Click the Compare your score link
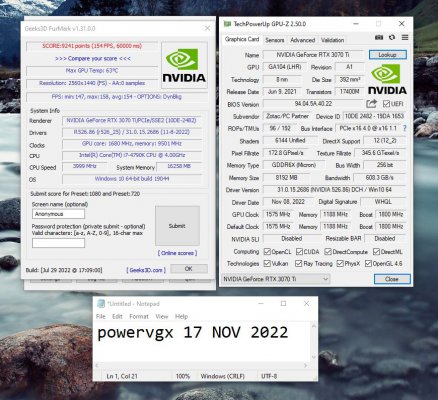Image resolution: width=438 pixels, height=400 pixels. click(x=93, y=58)
